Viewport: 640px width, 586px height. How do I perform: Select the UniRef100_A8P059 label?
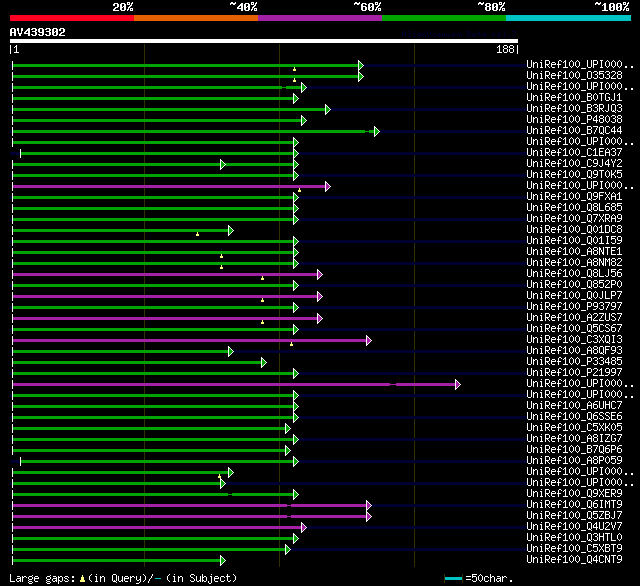tap(574, 461)
